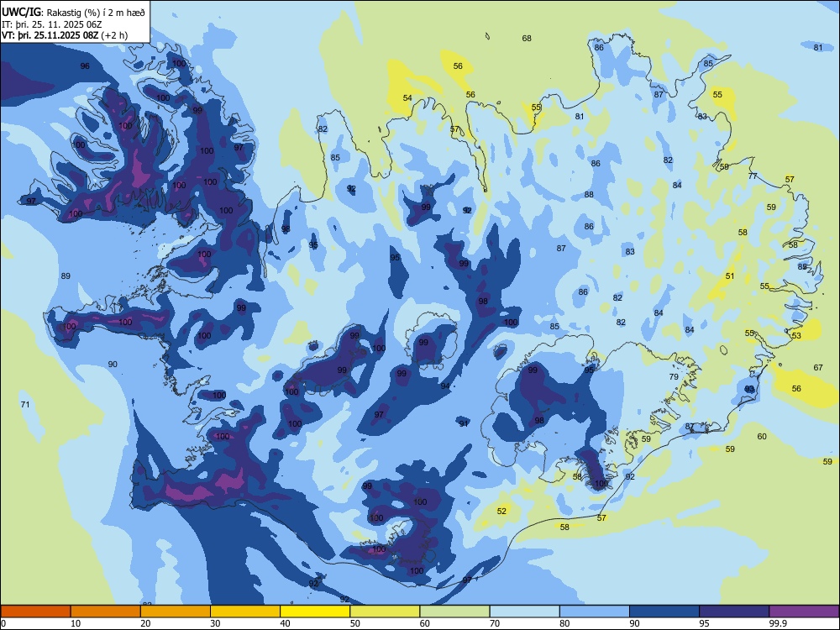The height and width of the screenshot is (630, 840).
Task: Click the humidity value '96' on map
Action: click(x=85, y=66)
